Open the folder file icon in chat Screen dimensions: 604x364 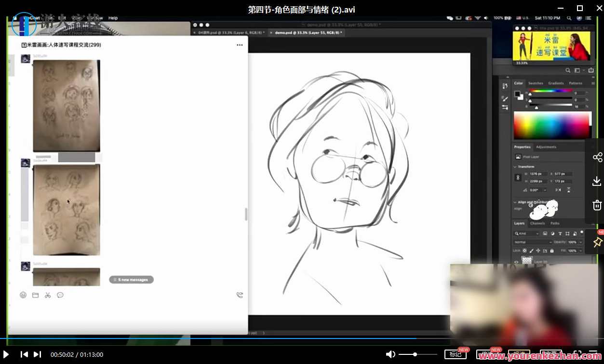(35, 295)
